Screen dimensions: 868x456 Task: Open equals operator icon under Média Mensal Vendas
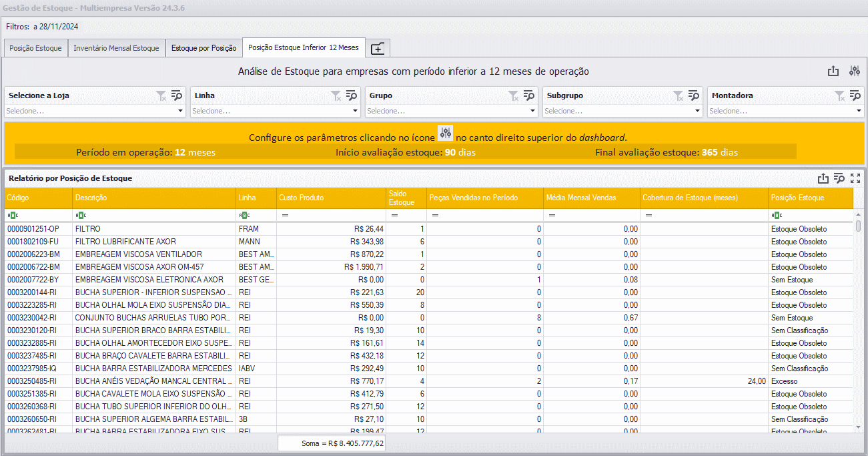tap(552, 215)
